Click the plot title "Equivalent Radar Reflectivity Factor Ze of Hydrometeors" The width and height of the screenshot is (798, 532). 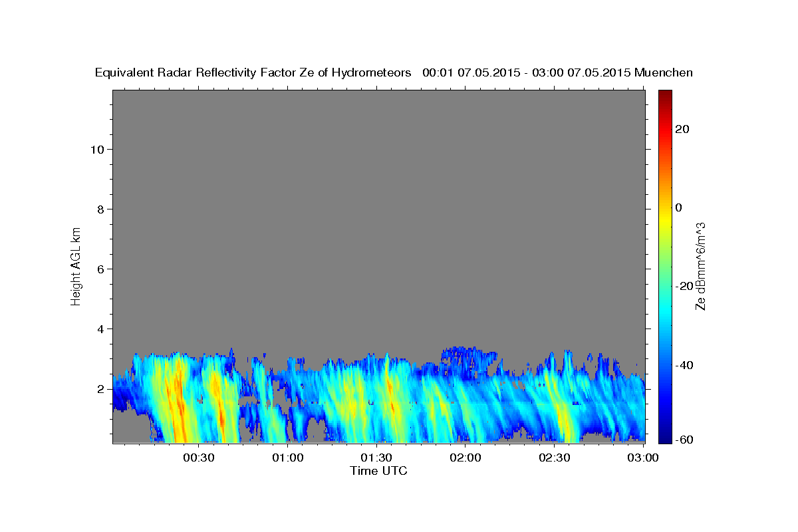tap(253, 72)
